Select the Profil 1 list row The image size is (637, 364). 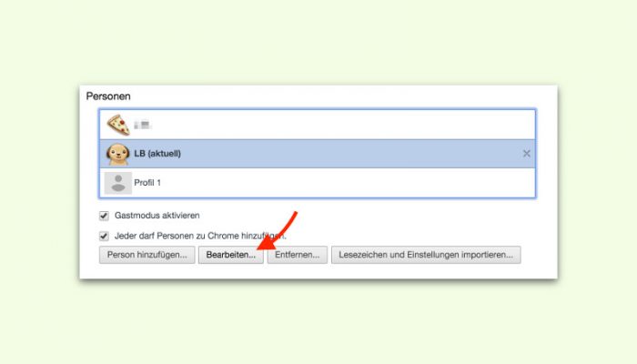pos(318,183)
